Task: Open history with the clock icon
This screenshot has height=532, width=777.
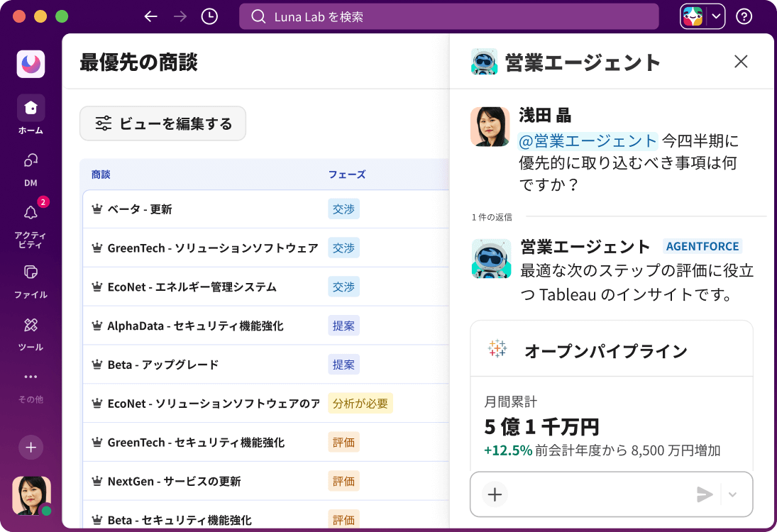Action: point(209,16)
